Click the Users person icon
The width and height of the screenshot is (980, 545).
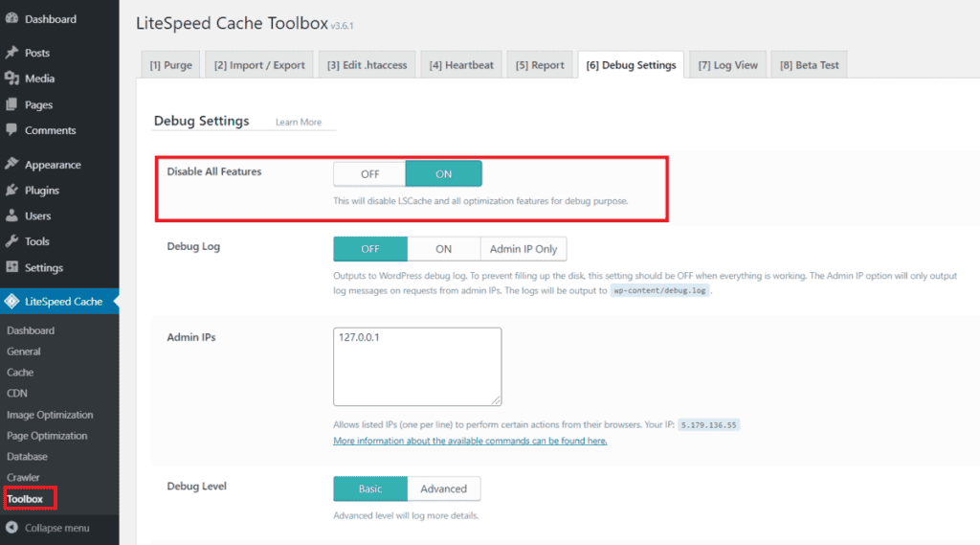11,216
